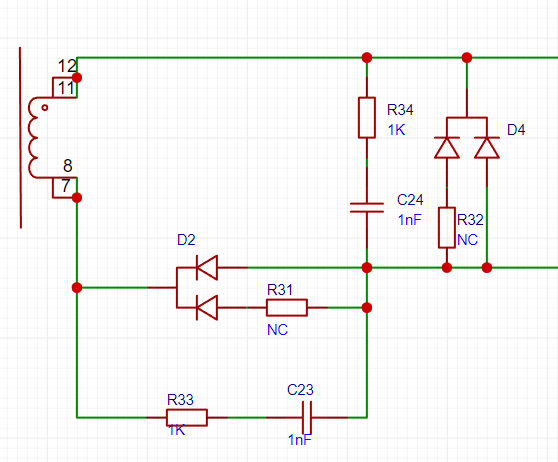The image size is (558, 462).
Task: Click the D4 designator label
Action: (516, 130)
